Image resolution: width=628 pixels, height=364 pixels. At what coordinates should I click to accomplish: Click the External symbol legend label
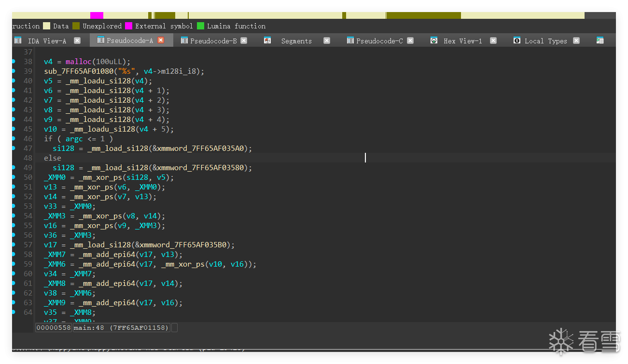pos(164,26)
